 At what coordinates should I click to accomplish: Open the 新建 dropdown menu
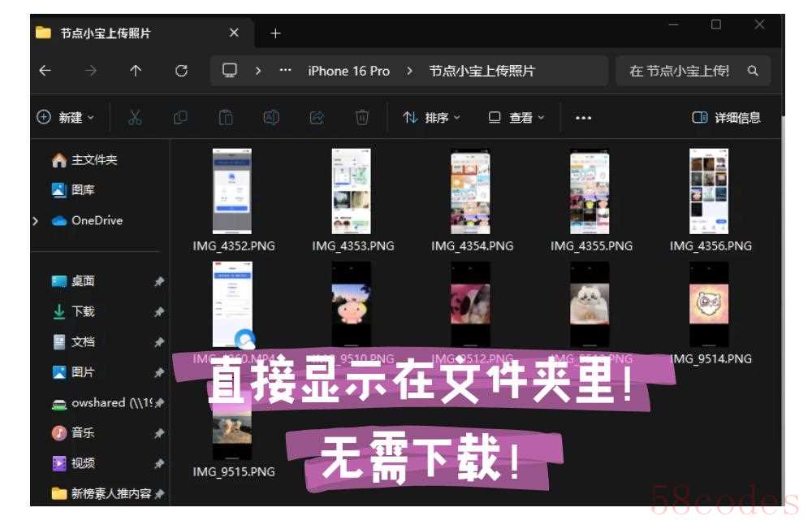click(x=66, y=118)
